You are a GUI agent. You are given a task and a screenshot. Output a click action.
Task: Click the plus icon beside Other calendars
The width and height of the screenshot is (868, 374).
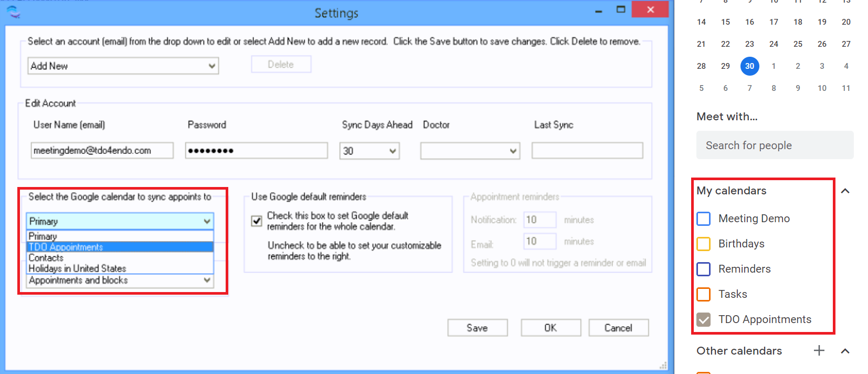pos(819,350)
